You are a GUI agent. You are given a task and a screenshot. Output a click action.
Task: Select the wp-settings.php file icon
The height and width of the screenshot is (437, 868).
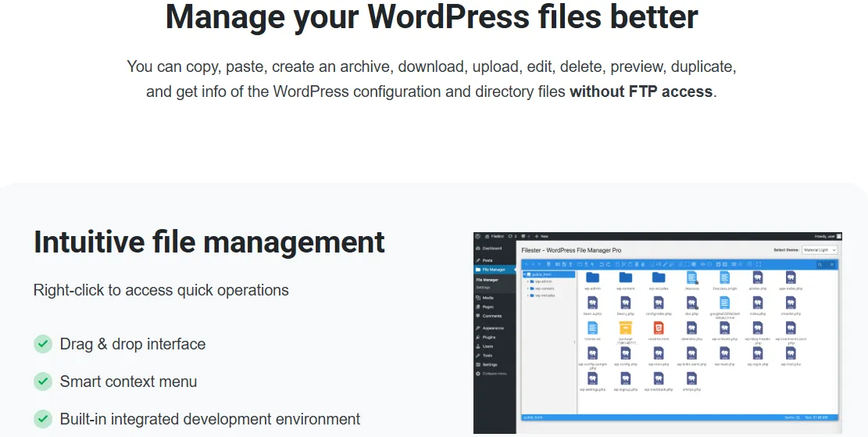592,379
